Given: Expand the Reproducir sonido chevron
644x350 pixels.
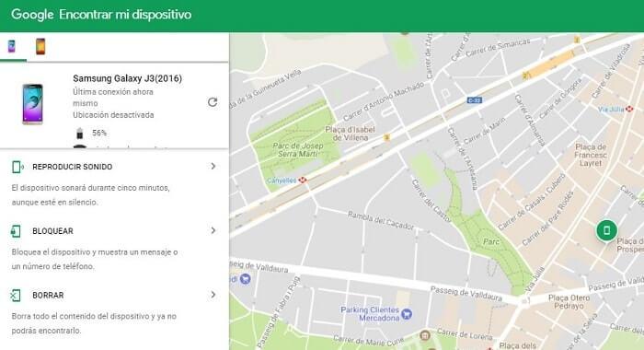Looking at the screenshot, I should point(213,166).
